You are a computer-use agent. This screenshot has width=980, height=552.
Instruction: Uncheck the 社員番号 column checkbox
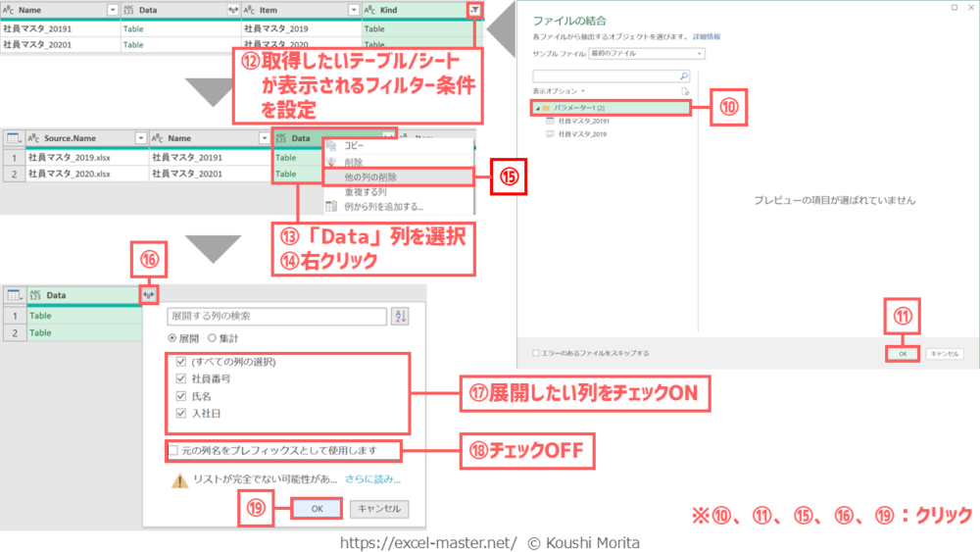(x=181, y=378)
